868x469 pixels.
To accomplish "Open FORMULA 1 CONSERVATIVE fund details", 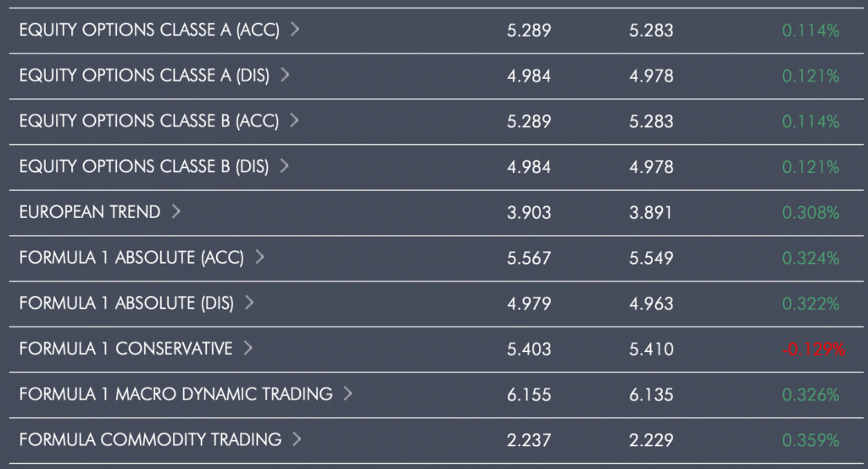I will (125, 349).
